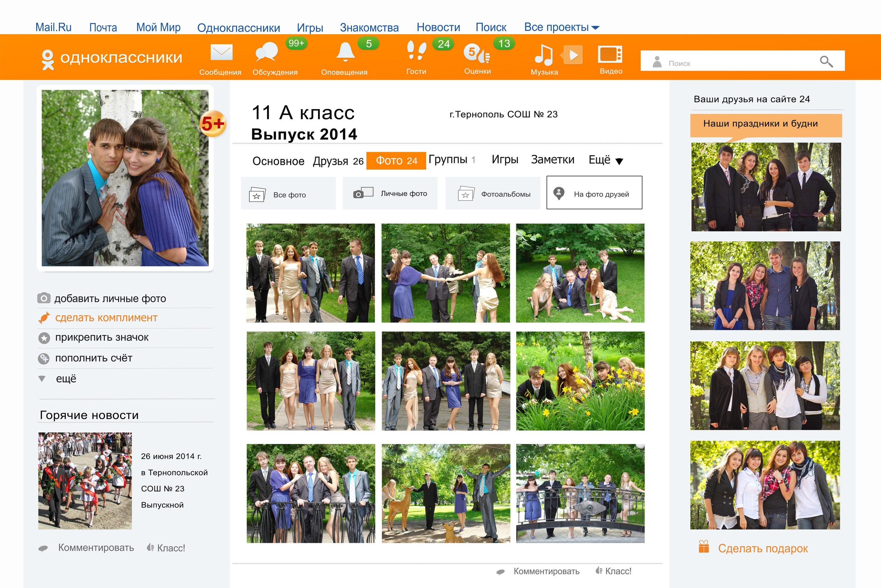Select the Фотоальбомы filter button
The width and height of the screenshot is (881, 588).
tap(492, 193)
